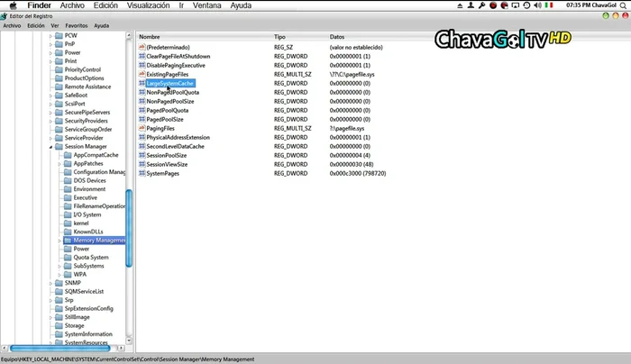The width and height of the screenshot is (631, 364).
Task: Expand the PCW tree node
Action: tap(50, 36)
